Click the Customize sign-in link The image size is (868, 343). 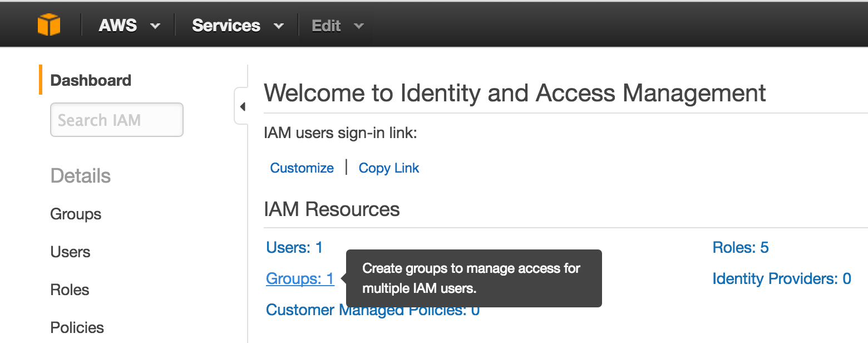tap(302, 168)
